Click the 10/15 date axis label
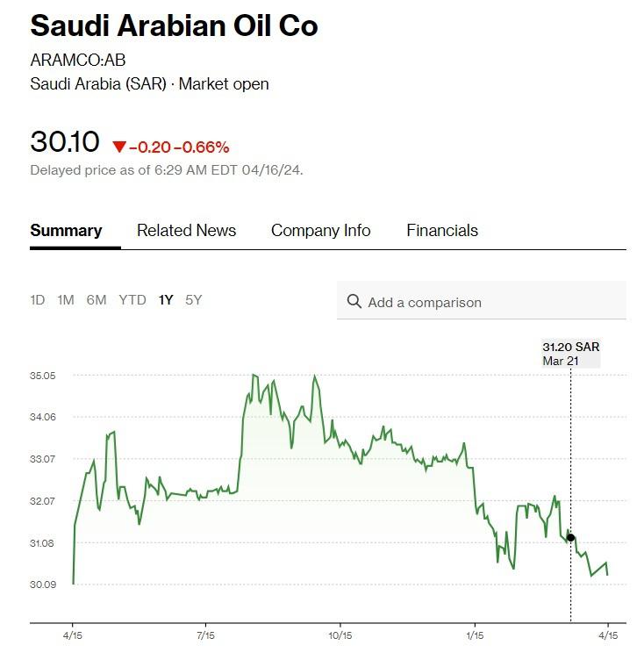 point(340,635)
